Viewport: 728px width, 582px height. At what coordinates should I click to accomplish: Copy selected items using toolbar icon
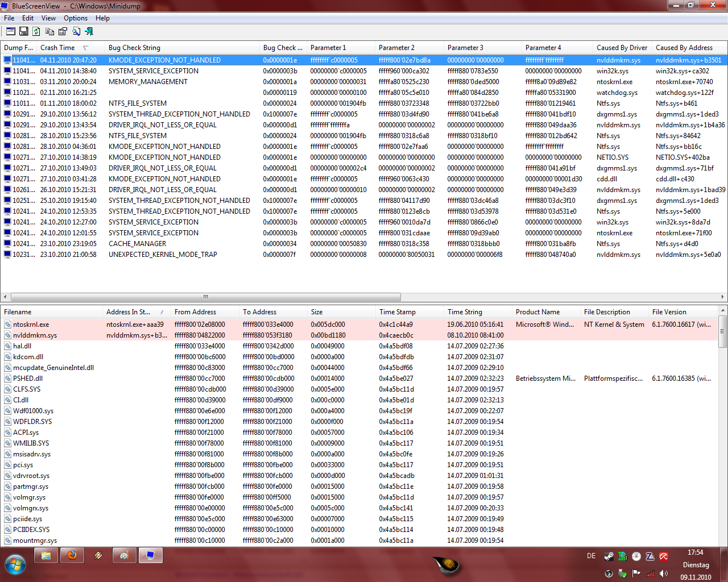(x=49, y=31)
